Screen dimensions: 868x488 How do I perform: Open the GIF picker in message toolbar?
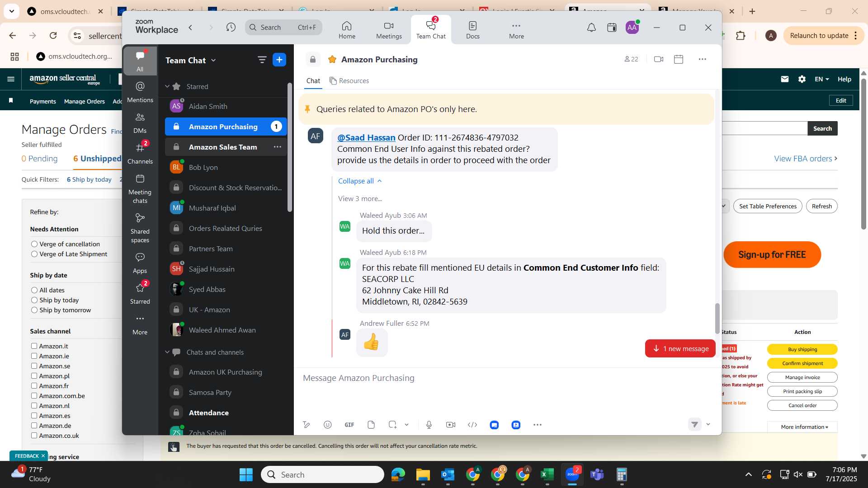(x=349, y=425)
